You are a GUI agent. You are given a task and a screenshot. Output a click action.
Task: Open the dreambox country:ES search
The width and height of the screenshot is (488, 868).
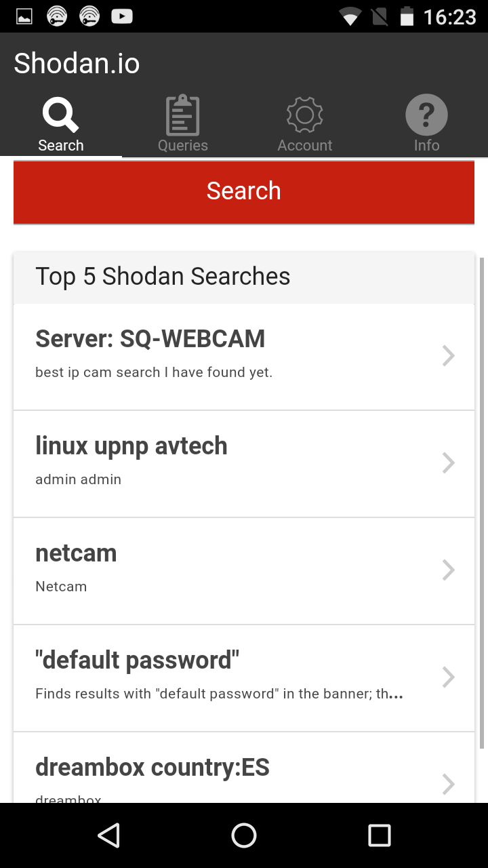tap(152, 768)
